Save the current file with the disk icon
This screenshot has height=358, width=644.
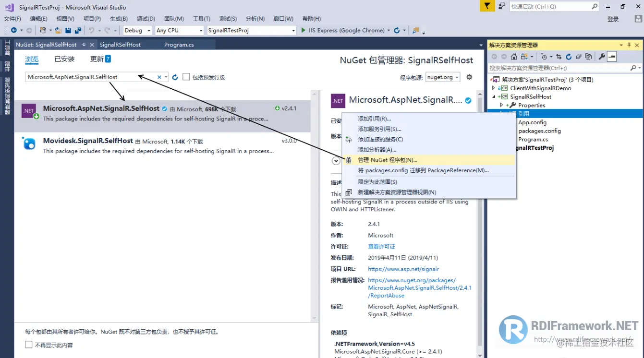pos(68,30)
